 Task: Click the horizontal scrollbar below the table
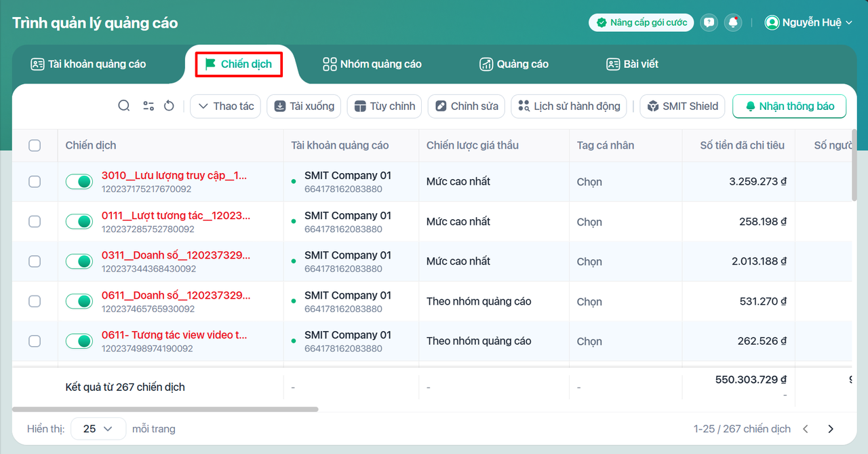[165, 409]
